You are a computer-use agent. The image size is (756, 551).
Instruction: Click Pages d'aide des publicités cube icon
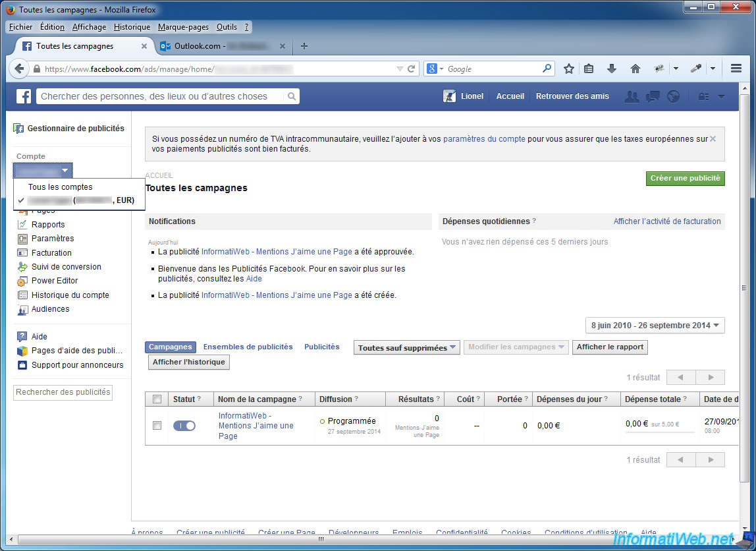pos(22,351)
